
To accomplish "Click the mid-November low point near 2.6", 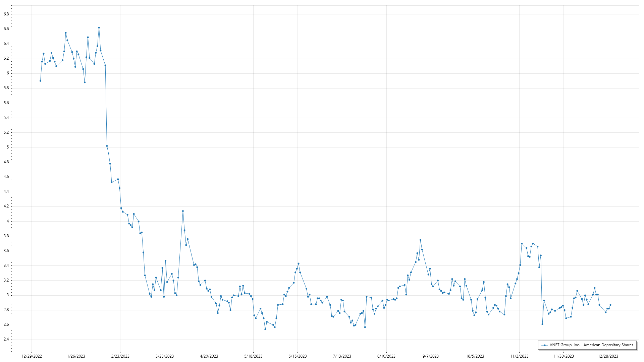I will (542, 324).
